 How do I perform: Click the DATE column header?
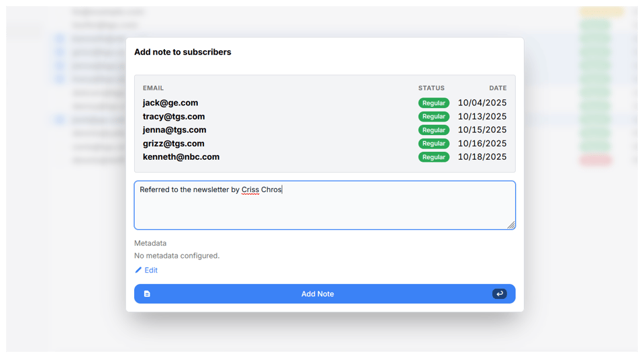(x=498, y=88)
